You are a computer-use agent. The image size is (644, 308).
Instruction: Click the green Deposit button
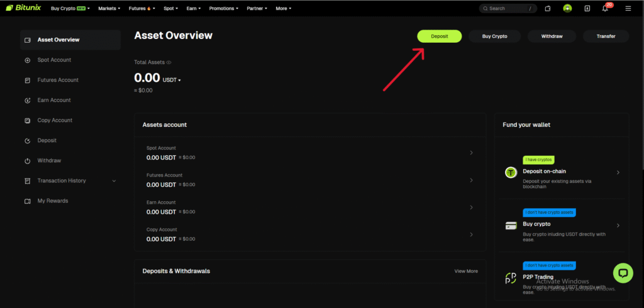tap(439, 36)
